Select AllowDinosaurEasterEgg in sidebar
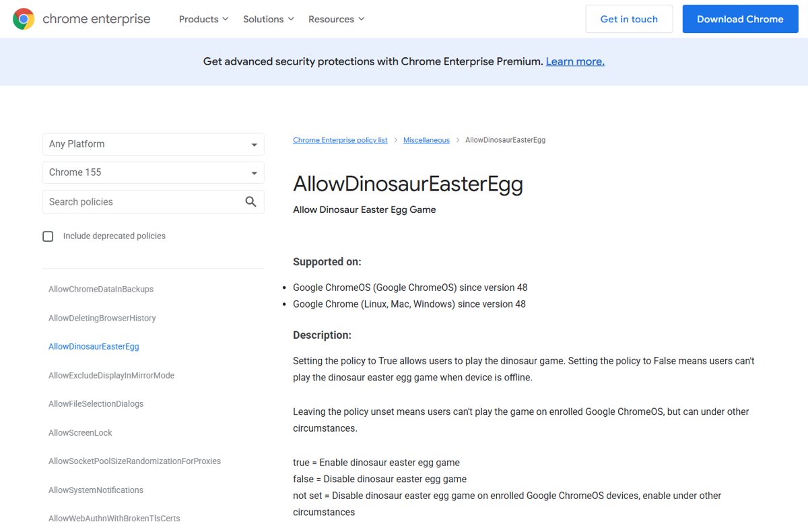 (94, 347)
